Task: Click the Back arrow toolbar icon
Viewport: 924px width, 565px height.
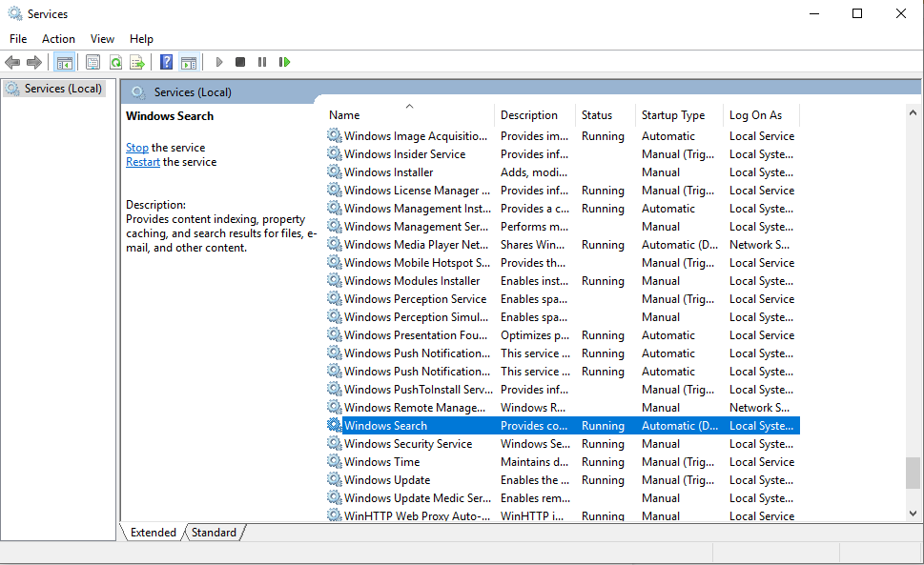Action: pos(12,62)
